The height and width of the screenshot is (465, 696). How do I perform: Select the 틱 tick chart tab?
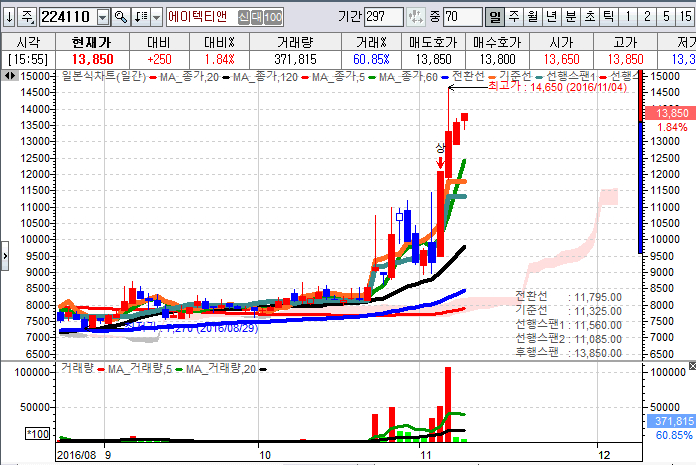pyautogui.click(x=608, y=17)
